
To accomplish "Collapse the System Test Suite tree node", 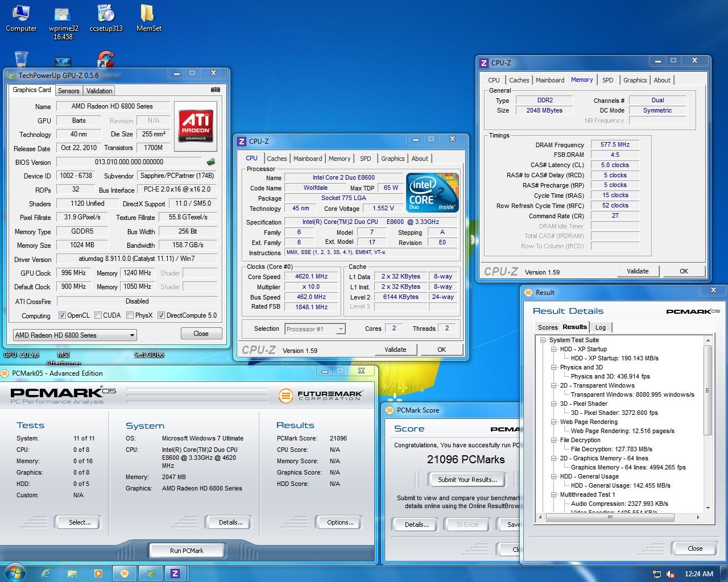I will coord(544,340).
